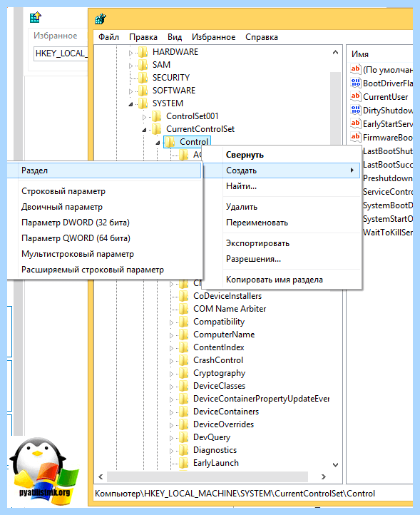Click the ControlSet001 folder icon
420x515 pixels.
tap(157, 116)
